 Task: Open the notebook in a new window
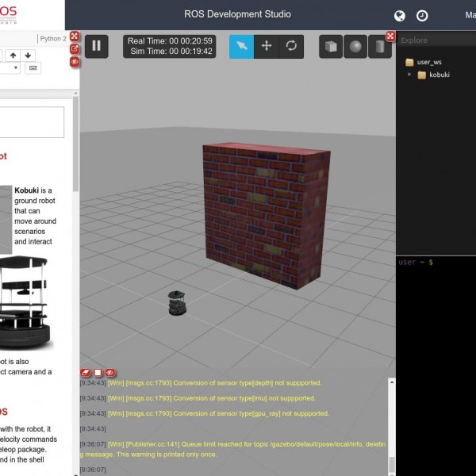click(75, 49)
